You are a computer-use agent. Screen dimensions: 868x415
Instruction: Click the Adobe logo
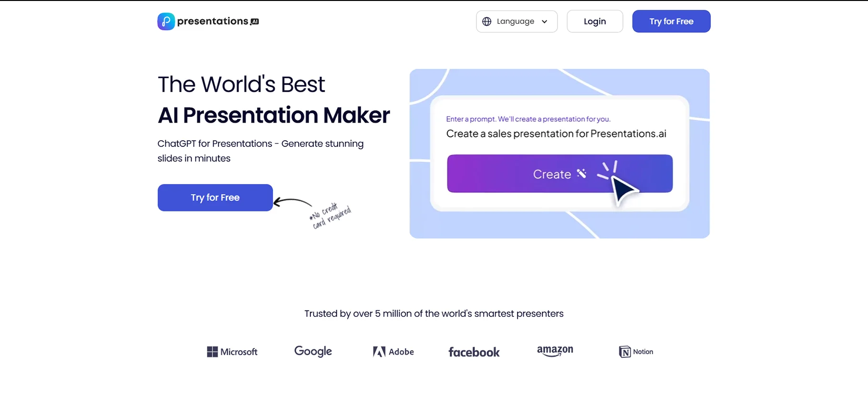point(393,352)
